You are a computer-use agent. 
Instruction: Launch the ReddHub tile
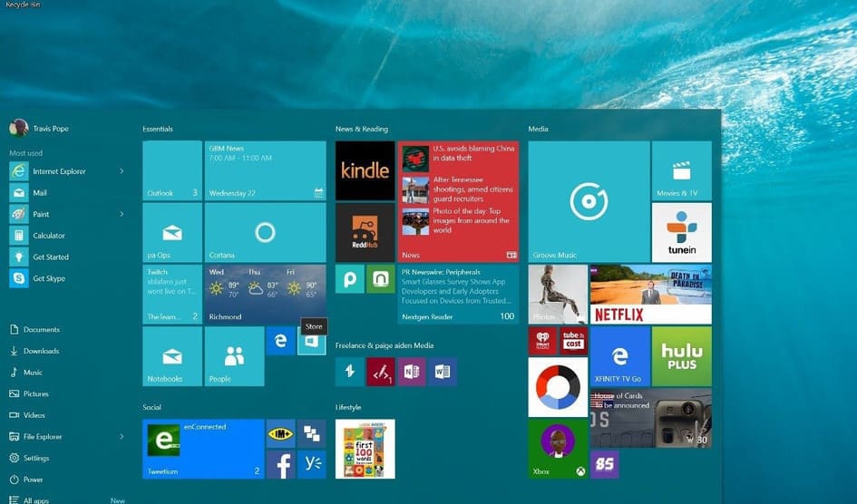pyautogui.click(x=365, y=233)
